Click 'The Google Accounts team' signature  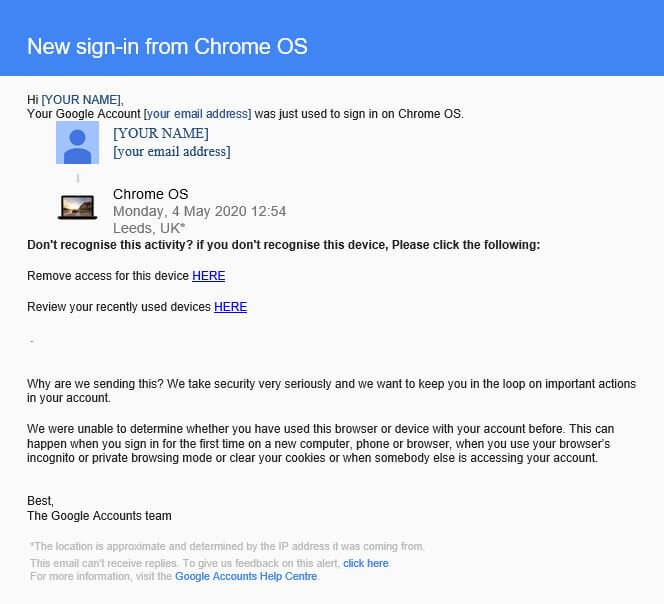tap(99, 516)
